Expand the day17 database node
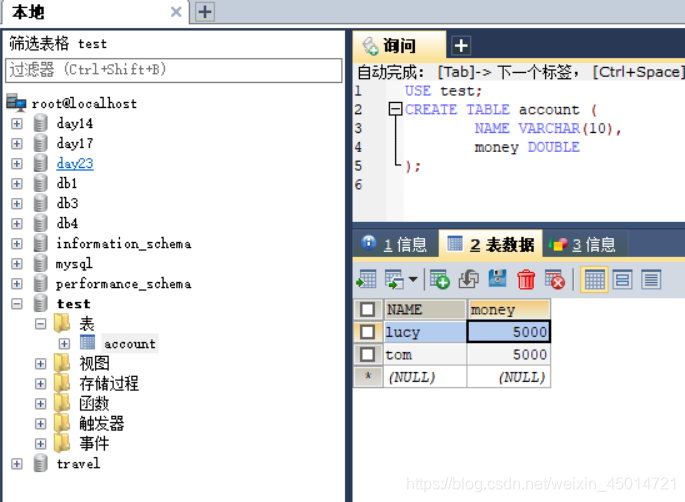 tap(17, 144)
